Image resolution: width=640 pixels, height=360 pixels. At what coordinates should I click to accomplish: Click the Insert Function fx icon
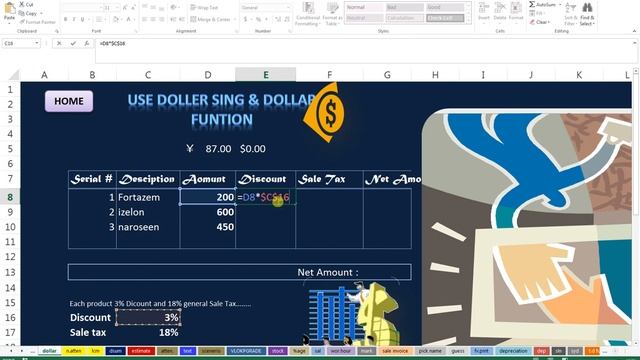pos(87,43)
